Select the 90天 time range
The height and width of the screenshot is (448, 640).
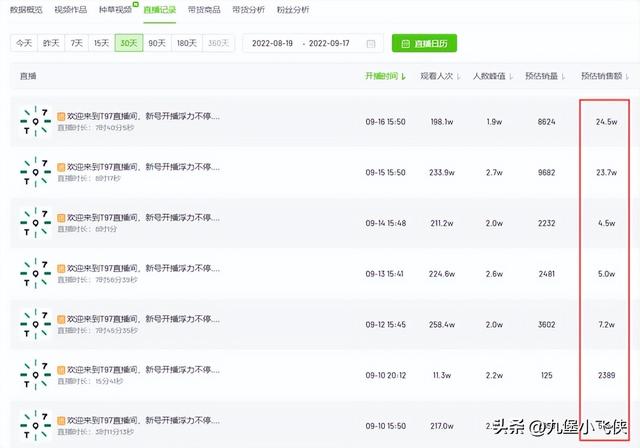point(157,43)
